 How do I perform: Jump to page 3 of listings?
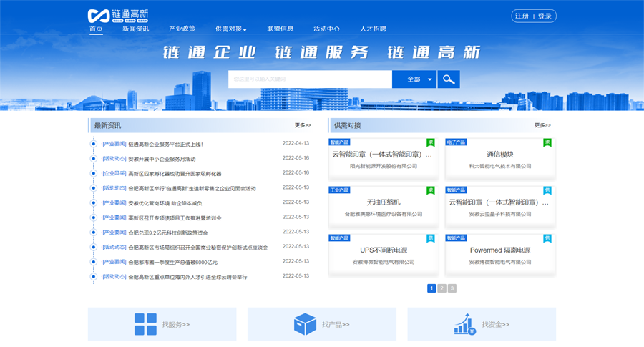[452, 288]
